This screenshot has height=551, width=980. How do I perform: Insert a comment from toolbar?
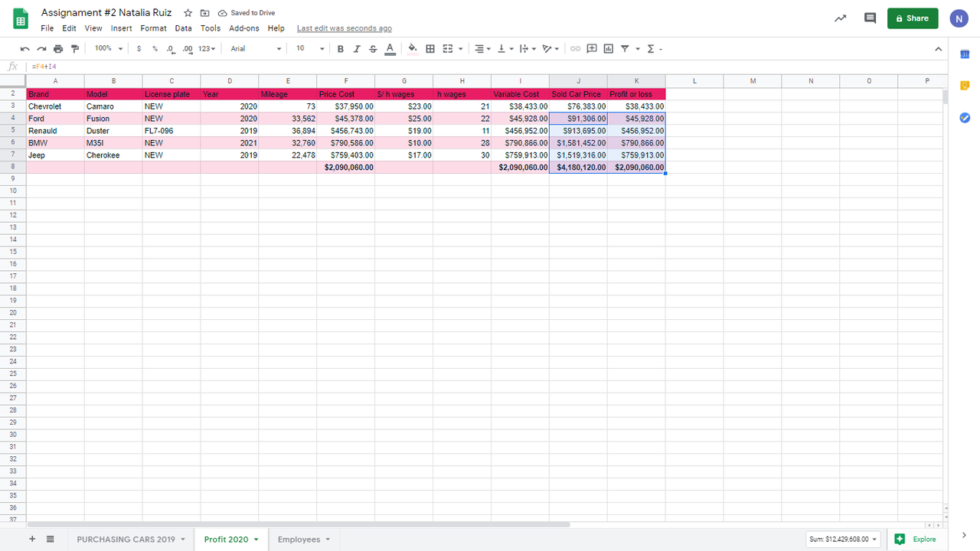(592, 48)
